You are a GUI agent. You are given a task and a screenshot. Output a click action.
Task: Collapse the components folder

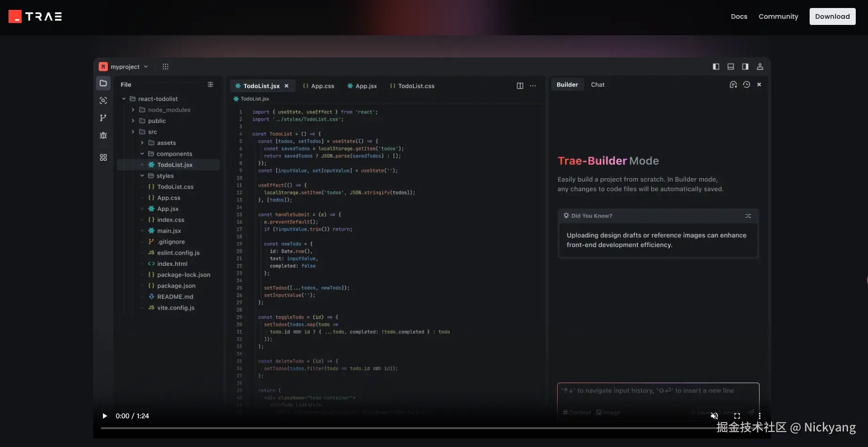click(142, 154)
